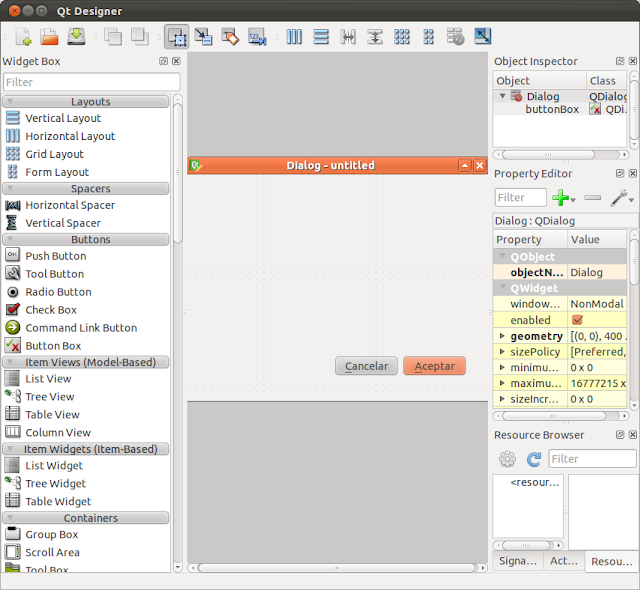Image resolution: width=640 pixels, height=590 pixels.
Task: Click the Aceptar button
Action: (x=434, y=366)
